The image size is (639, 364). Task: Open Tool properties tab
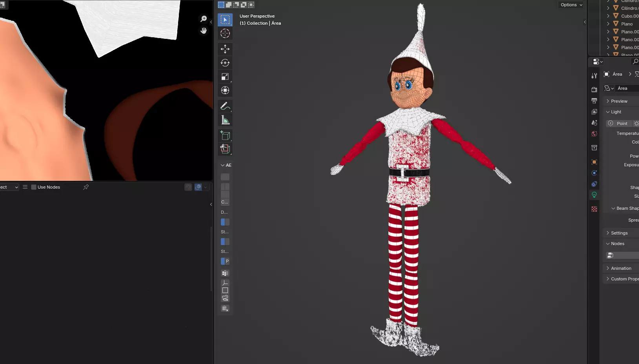tap(594, 76)
